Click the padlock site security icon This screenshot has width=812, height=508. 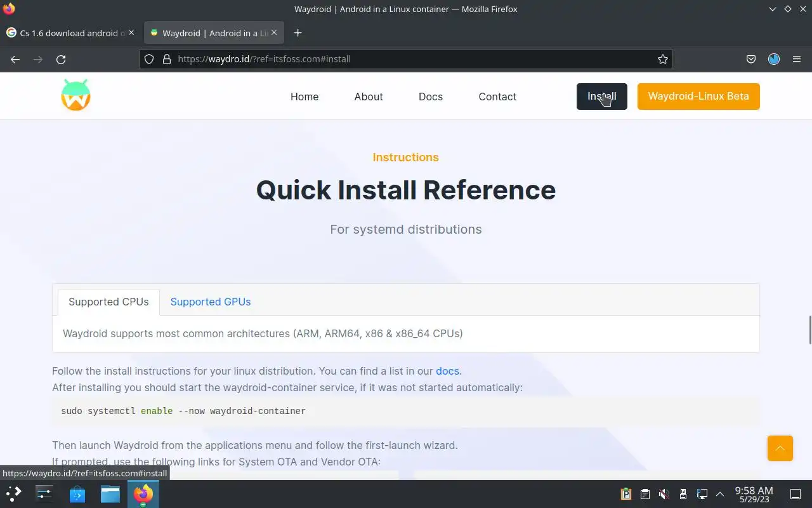tap(167, 59)
